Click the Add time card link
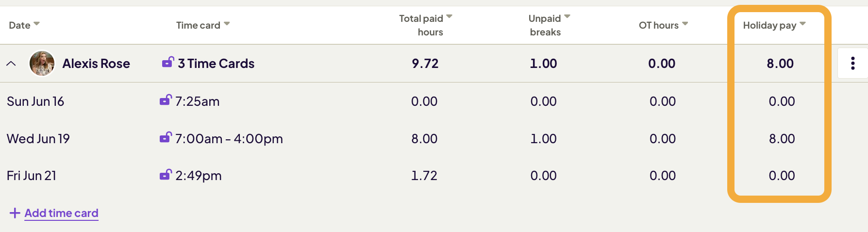This screenshot has width=868, height=232. pyautogui.click(x=61, y=213)
